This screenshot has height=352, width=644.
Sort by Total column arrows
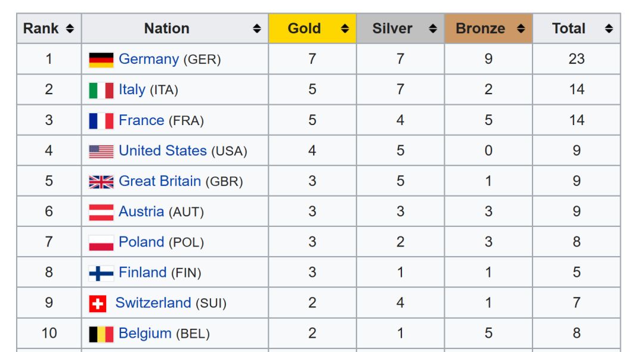(x=608, y=29)
